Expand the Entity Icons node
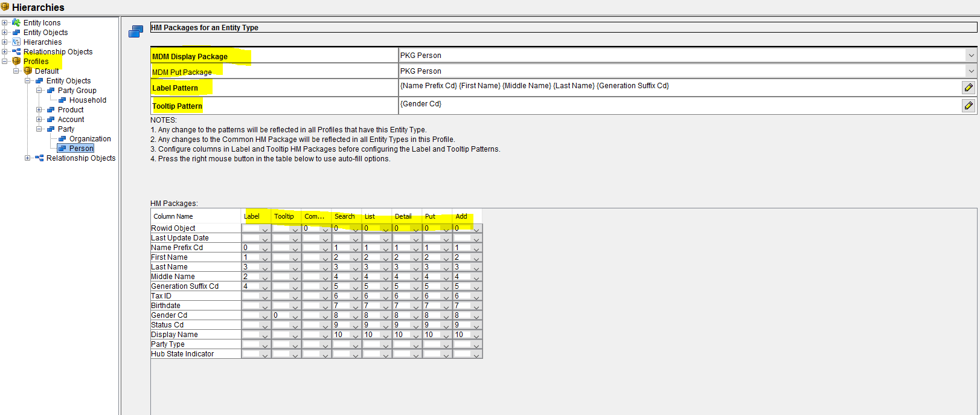This screenshot has height=415, width=980. pos(5,23)
